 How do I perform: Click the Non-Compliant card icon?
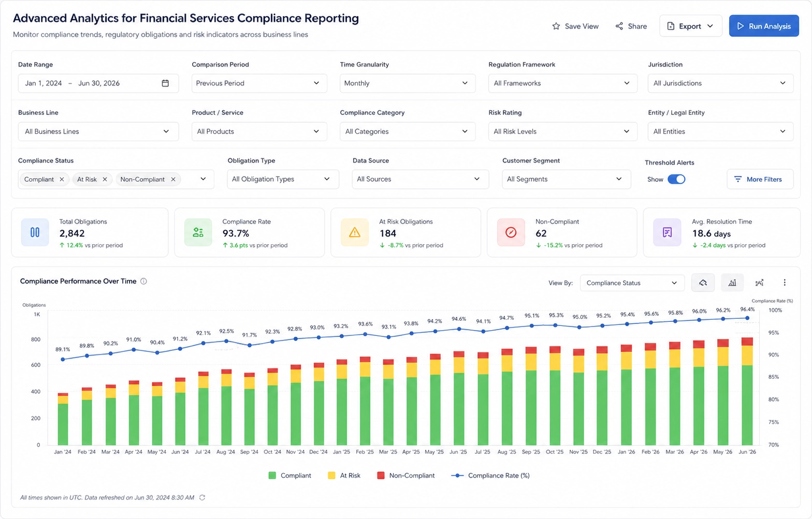click(511, 232)
